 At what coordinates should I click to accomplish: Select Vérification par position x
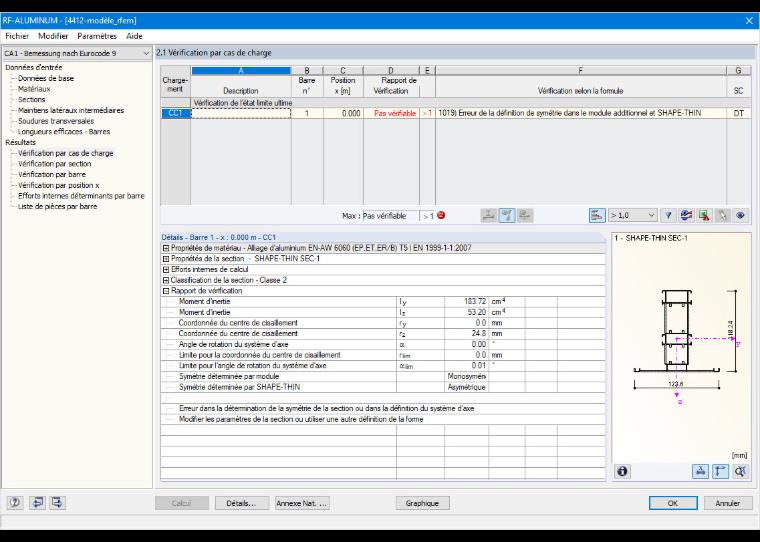coord(58,185)
